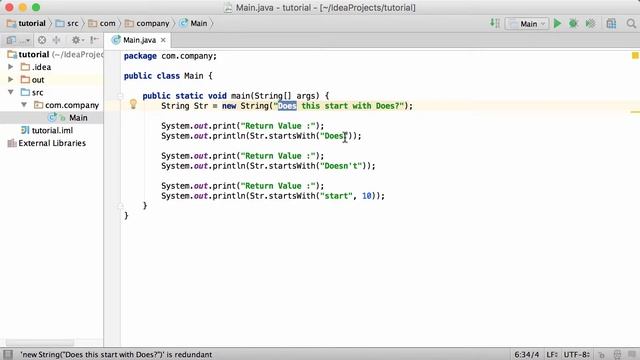This screenshot has height=360, width=640.
Task: Open the Main run configuration dropdown
Action: pos(527,24)
